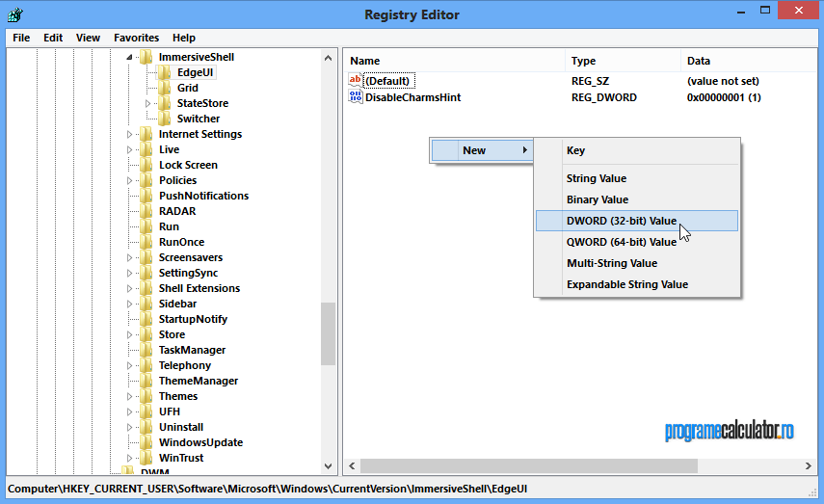The height and width of the screenshot is (504, 824).
Task: Click the RADAR folder icon
Action: (x=146, y=211)
